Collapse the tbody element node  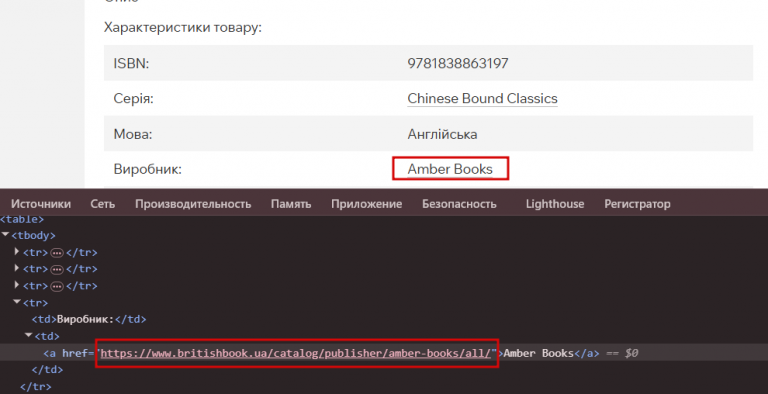5,235
